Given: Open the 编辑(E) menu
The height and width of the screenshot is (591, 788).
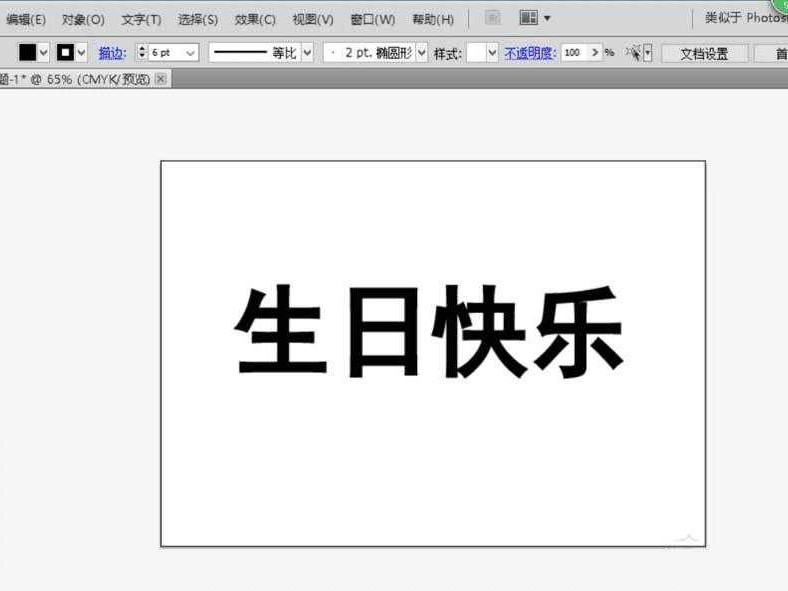Looking at the screenshot, I should pyautogui.click(x=26, y=20).
